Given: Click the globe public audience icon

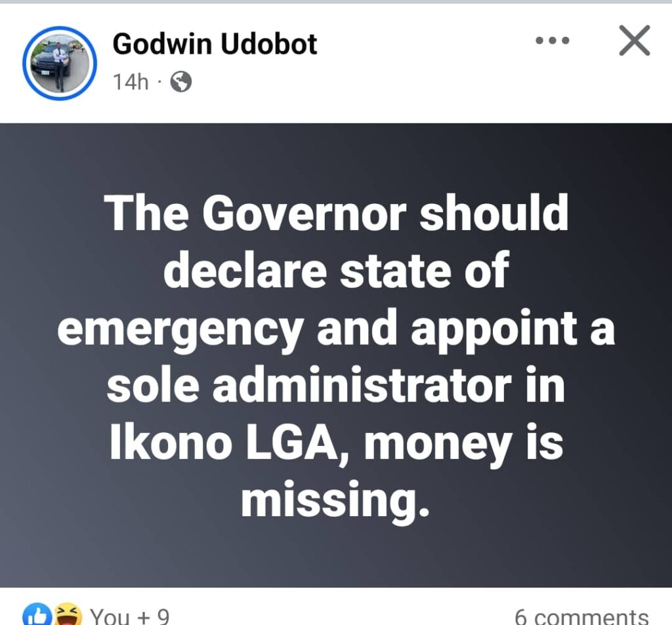Looking at the screenshot, I should pyautogui.click(x=181, y=81).
